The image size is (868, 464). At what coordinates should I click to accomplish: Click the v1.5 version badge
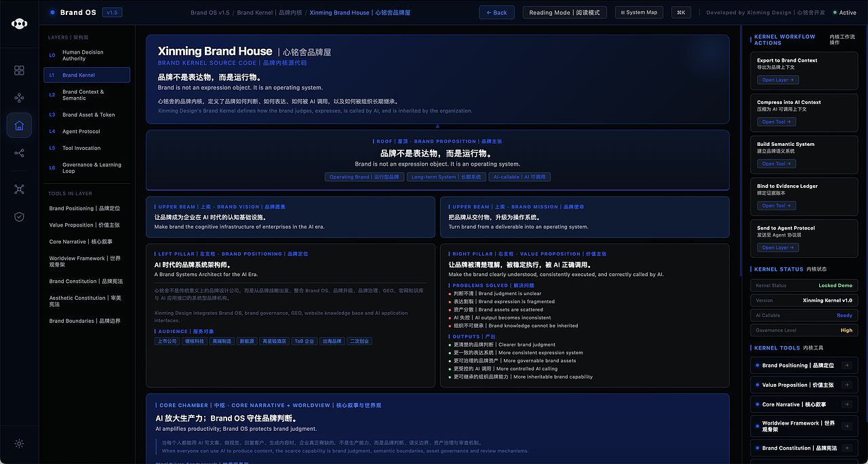click(112, 12)
